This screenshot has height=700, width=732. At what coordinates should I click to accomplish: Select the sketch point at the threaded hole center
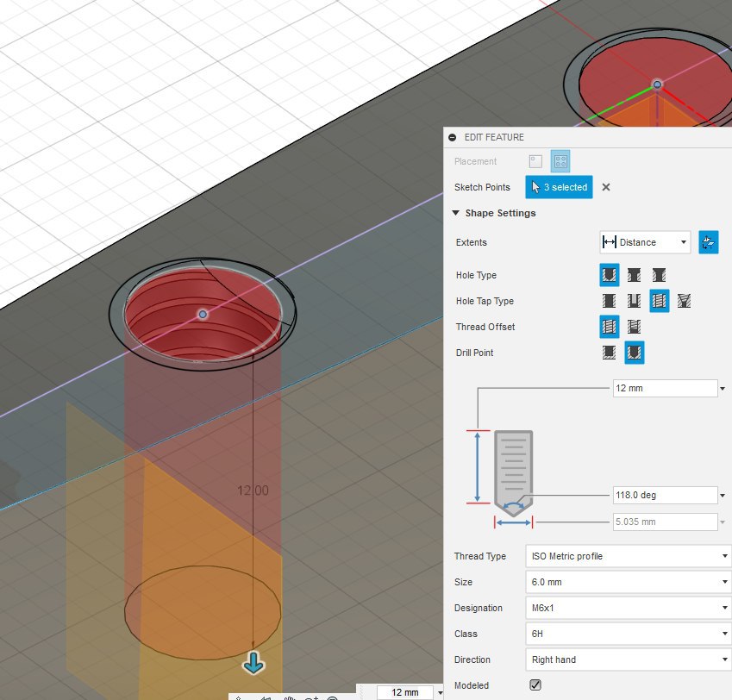click(x=203, y=315)
